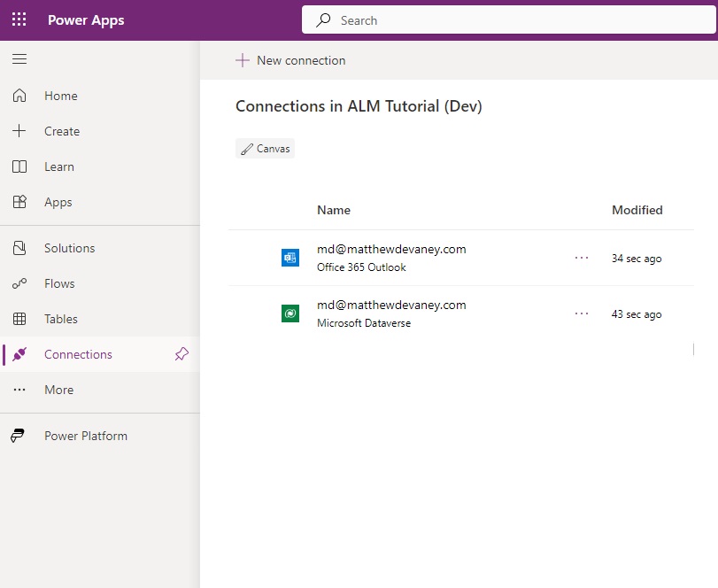Screen dimensions: 718x588
Task: Click the Apps grid icon
Action: tap(19, 202)
